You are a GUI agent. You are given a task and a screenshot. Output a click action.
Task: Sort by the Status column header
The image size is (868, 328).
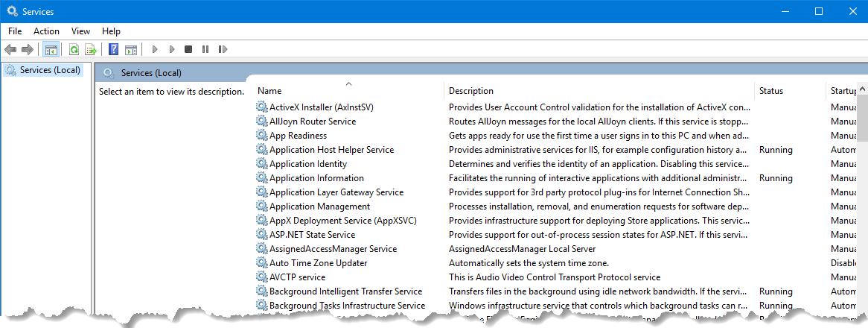(790, 90)
